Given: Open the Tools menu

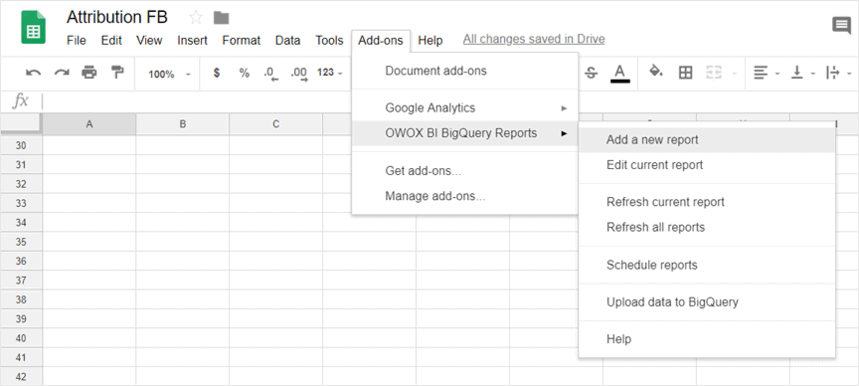Looking at the screenshot, I should coord(329,40).
